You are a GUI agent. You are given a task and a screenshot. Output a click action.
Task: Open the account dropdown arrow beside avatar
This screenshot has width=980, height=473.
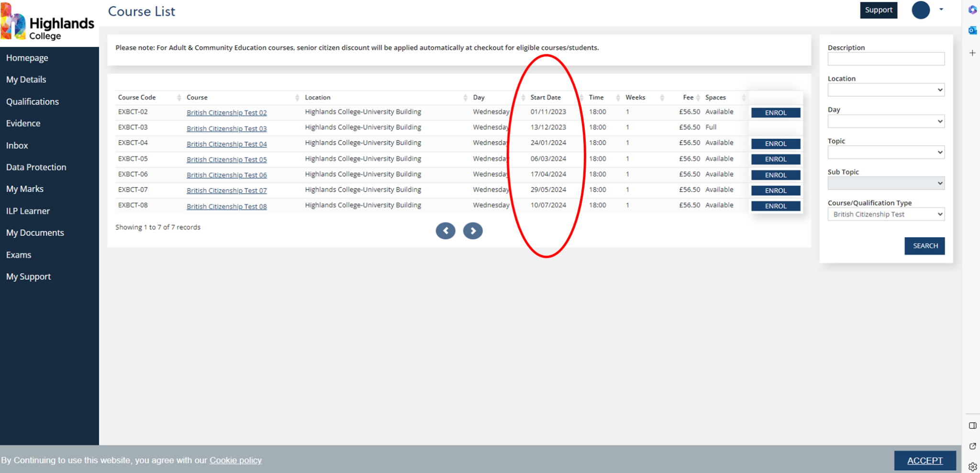coord(941,10)
